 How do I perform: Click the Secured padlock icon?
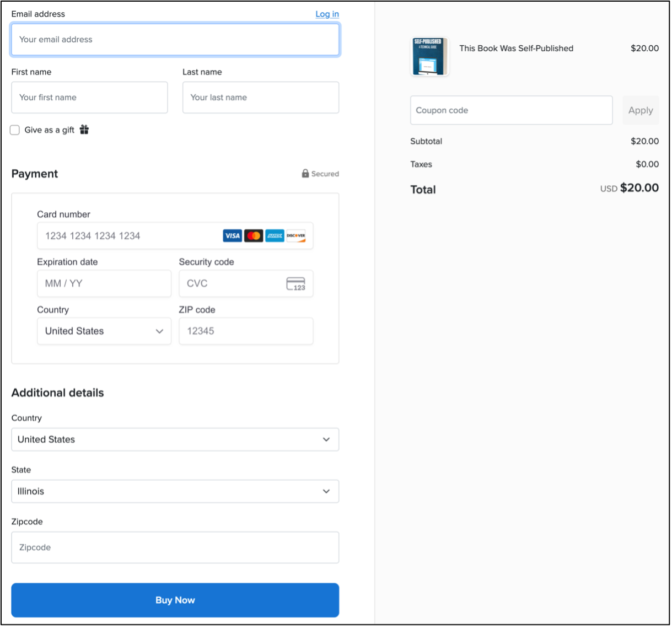point(305,173)
